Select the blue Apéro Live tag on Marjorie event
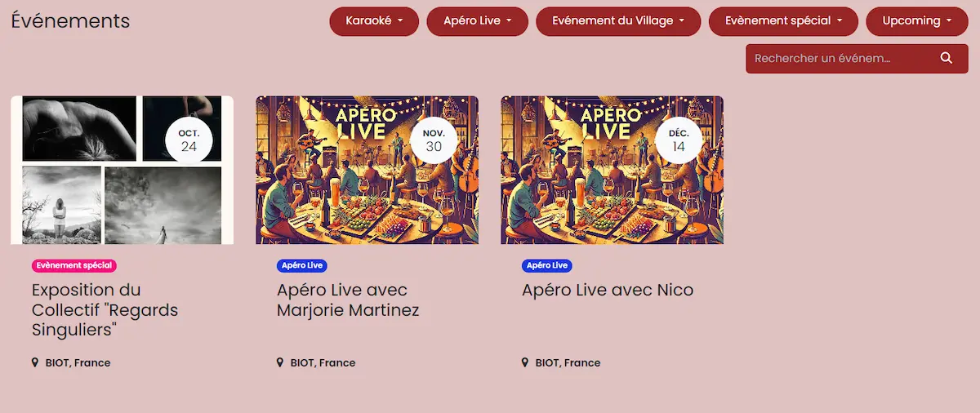This screenshot has width=980, height=413. click(302, 265)
